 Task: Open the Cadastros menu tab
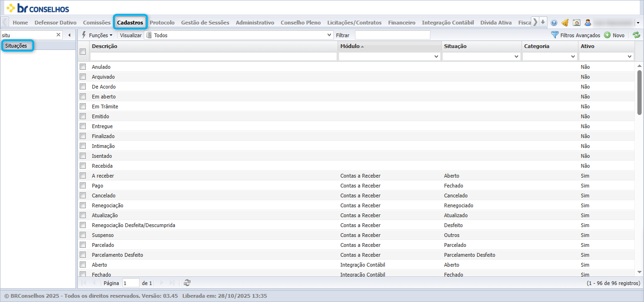click(x=130, y=22)
